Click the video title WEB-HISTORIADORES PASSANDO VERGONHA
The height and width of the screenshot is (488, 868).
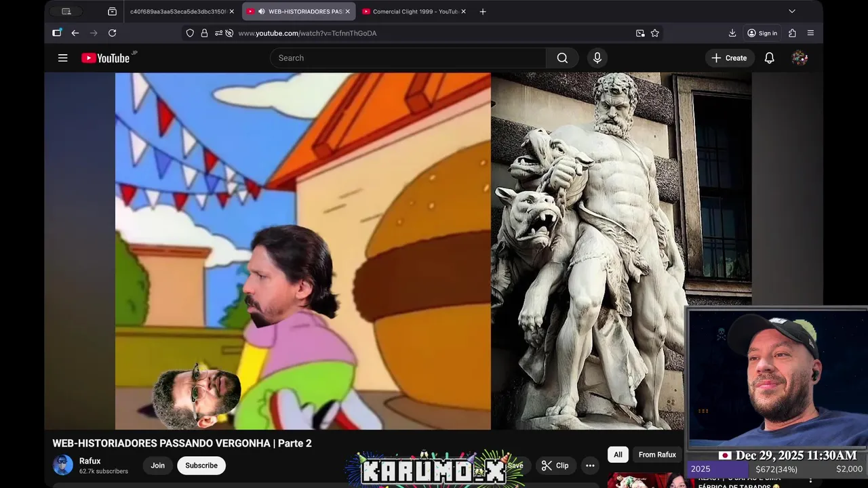[x=182, y=443]
